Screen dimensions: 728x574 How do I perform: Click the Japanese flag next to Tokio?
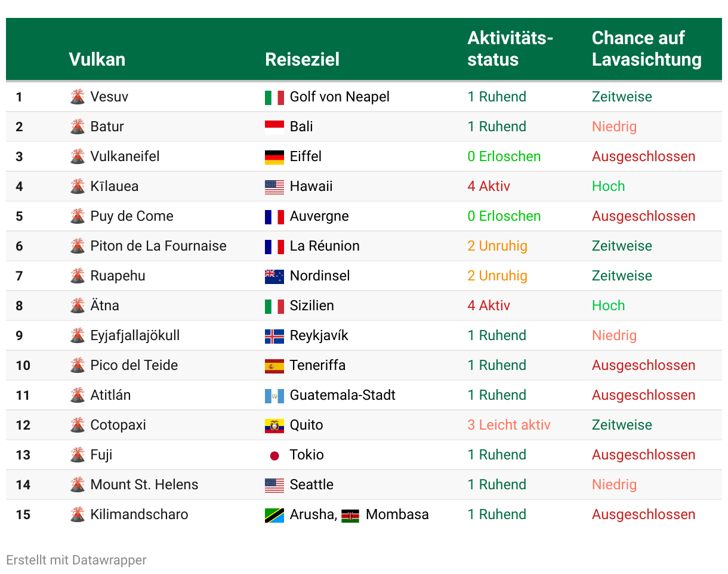click(x=274, y=455)
